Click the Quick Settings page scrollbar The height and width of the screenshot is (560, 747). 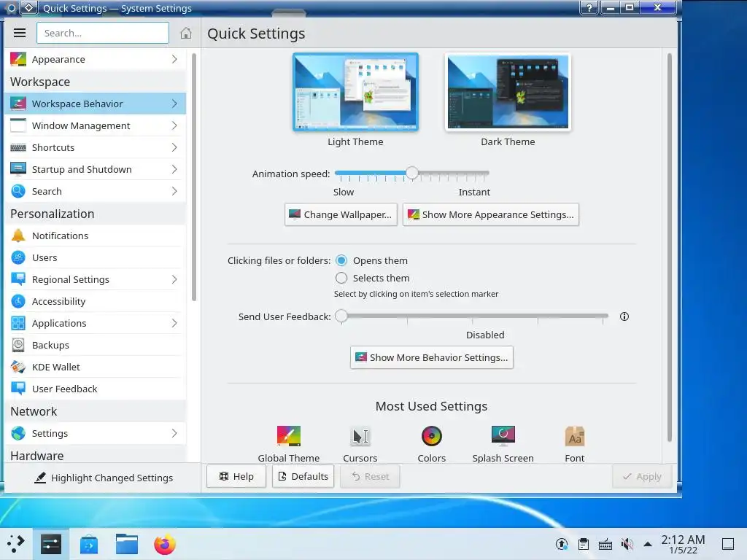tap(669, 248)
